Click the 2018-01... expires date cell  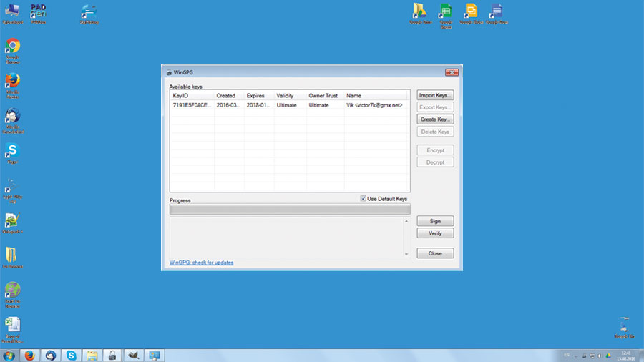coord(258,105)
